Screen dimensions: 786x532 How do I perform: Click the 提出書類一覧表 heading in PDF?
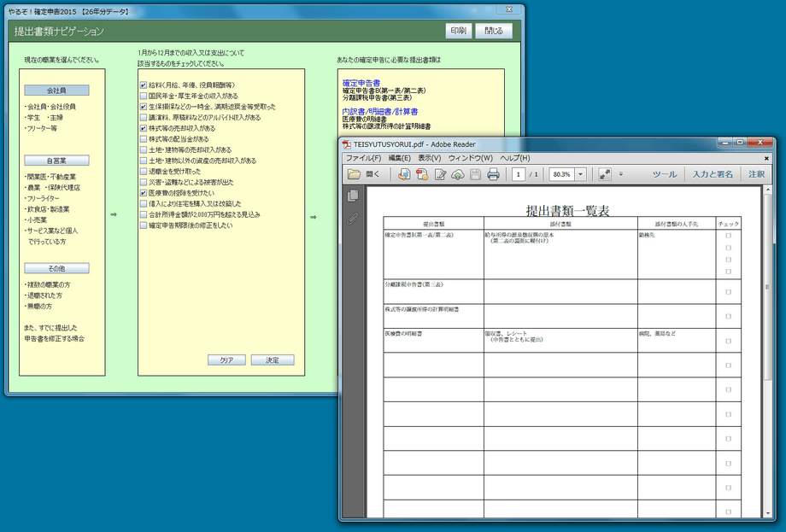pyautogui.click(x=567, y=211)
